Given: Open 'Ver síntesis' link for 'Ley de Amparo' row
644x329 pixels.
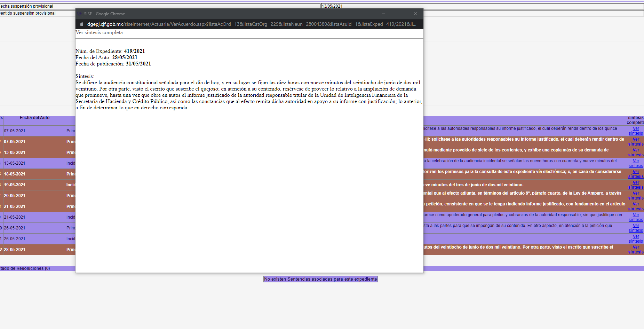Looking at the screenshot, I should point(636,196).
